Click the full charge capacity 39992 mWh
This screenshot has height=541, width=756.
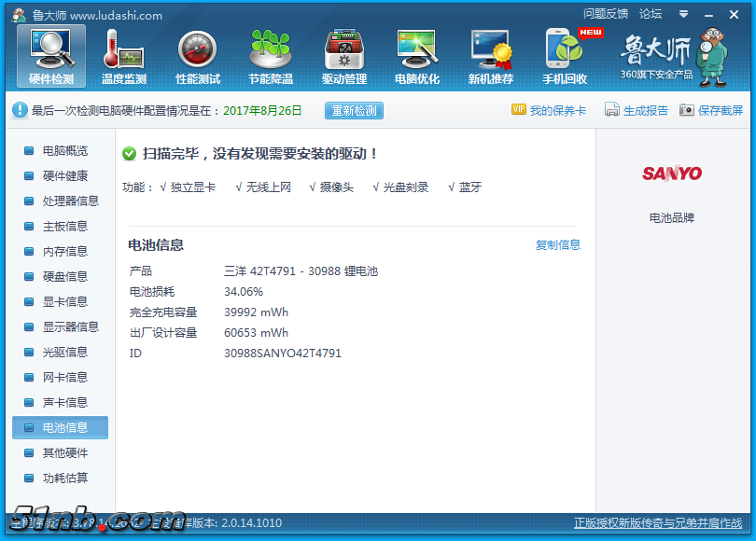pos(256,312)
